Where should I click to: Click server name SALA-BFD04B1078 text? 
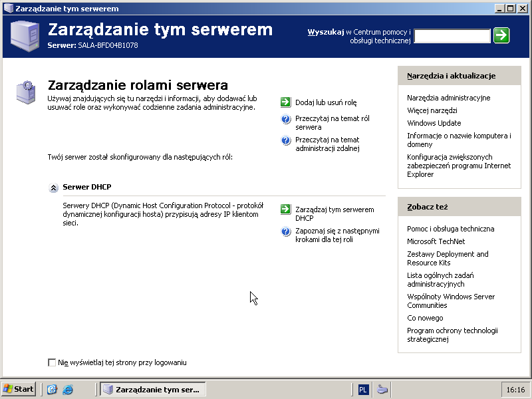(108, 45)
